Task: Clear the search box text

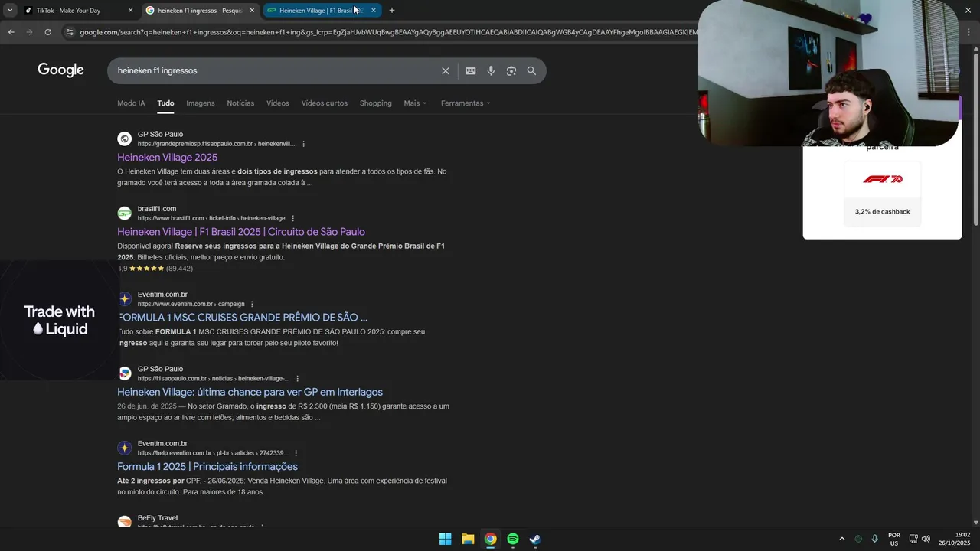Action: 446,71
